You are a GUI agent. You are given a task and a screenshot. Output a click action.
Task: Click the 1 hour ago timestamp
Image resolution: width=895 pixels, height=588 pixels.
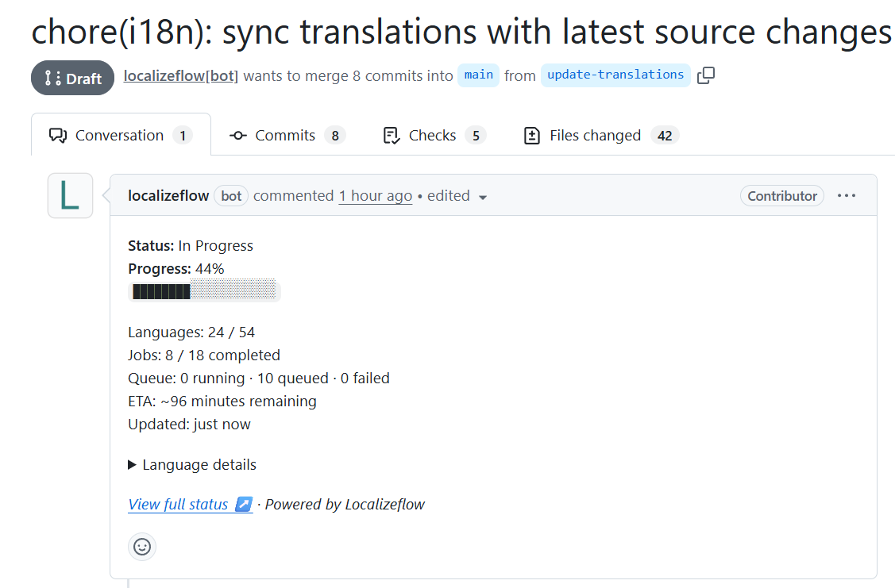[375, 196]
